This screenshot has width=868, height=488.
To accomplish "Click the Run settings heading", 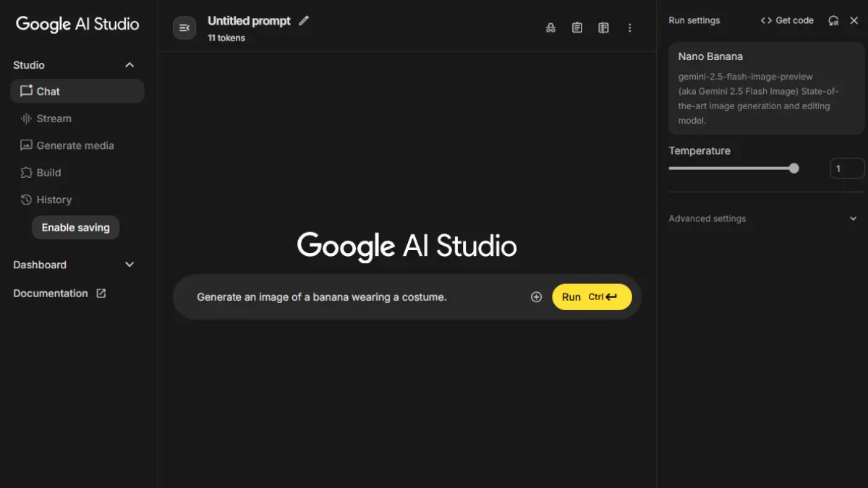I will click(694, 20).
